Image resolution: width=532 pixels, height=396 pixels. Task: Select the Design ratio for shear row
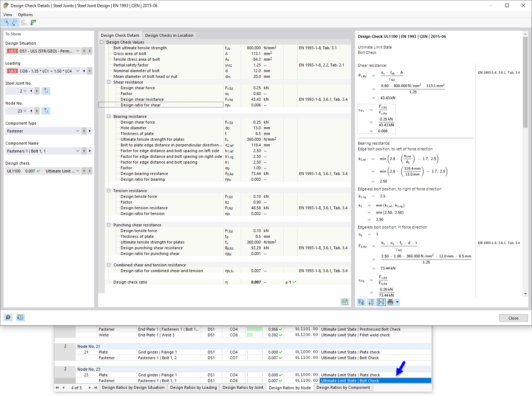coord(225,105)
